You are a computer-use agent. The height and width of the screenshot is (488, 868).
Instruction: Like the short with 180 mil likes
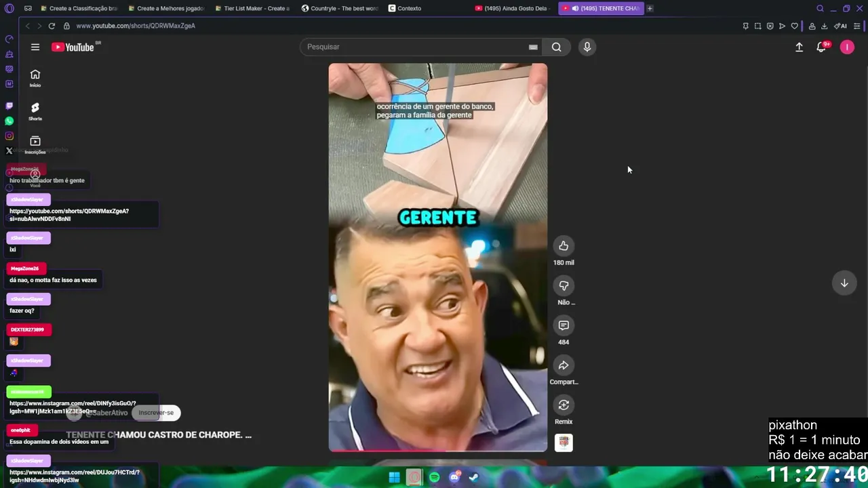coord(564,246)
